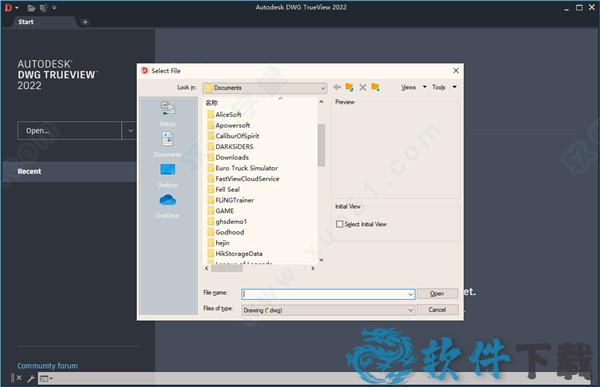Screen dimensions: 600x387
Task: Go to Documents in places sidebar
Action: [x=168, y=144]
